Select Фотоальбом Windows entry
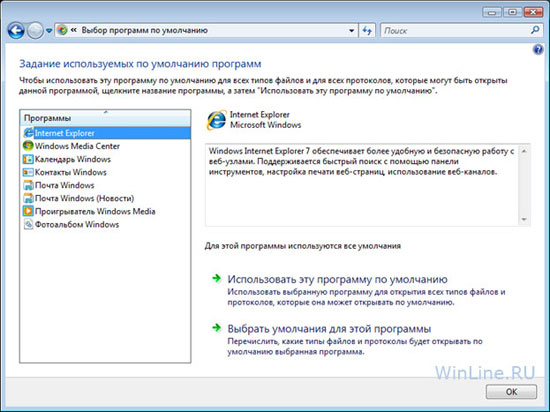Image resolution: width=550 pixels, height=412 pixels. (x=77, y=224)
